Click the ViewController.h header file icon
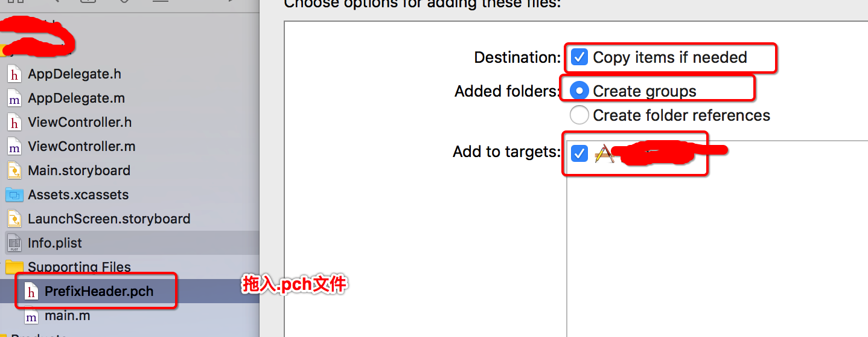 pos(14,123)
